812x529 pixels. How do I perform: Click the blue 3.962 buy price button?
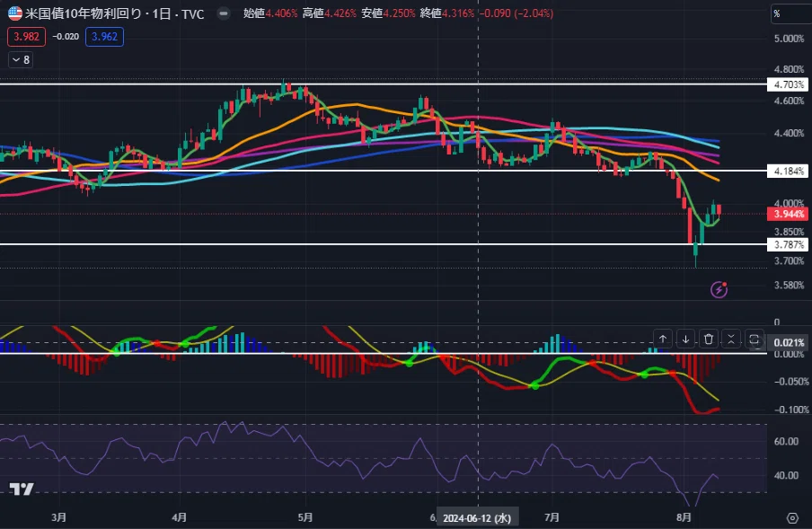tap(104, 37)
